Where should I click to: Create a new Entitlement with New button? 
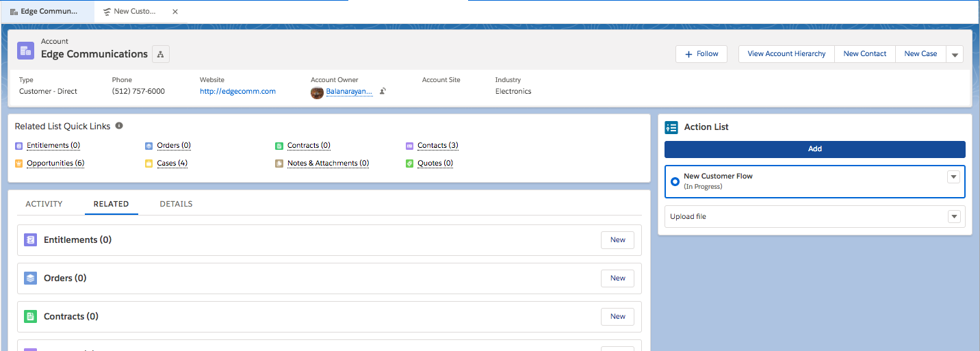click(x=617, y=240)
